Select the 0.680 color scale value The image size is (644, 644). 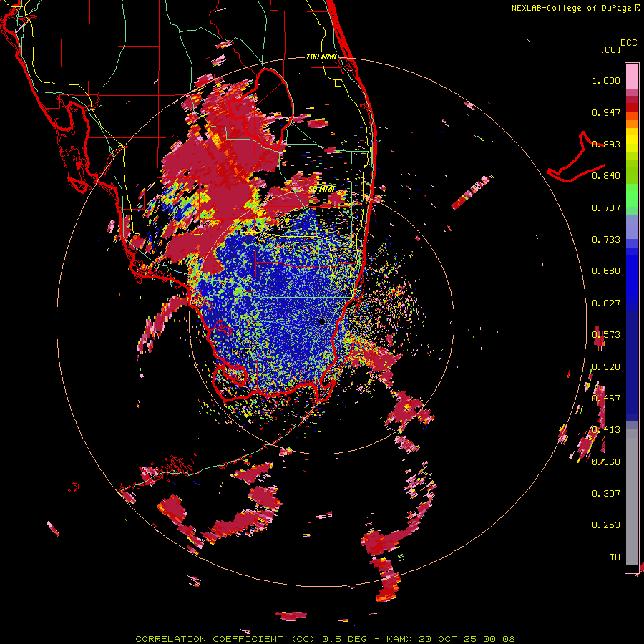point(606,271)
